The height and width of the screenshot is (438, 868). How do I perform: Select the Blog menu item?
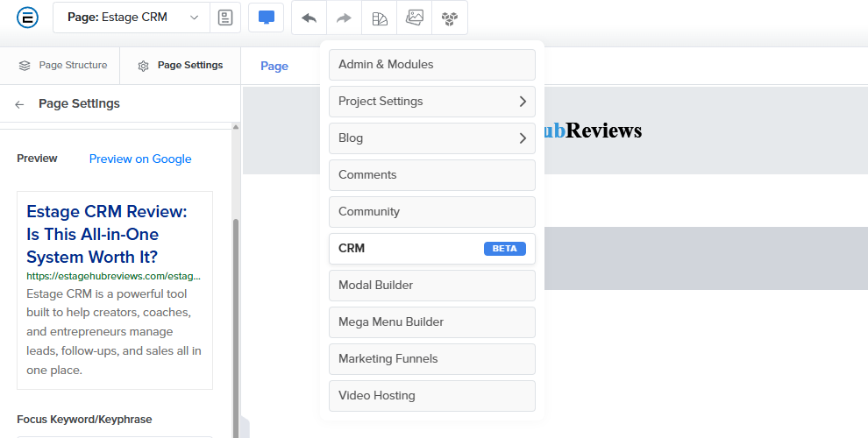(x=432, y=138)
